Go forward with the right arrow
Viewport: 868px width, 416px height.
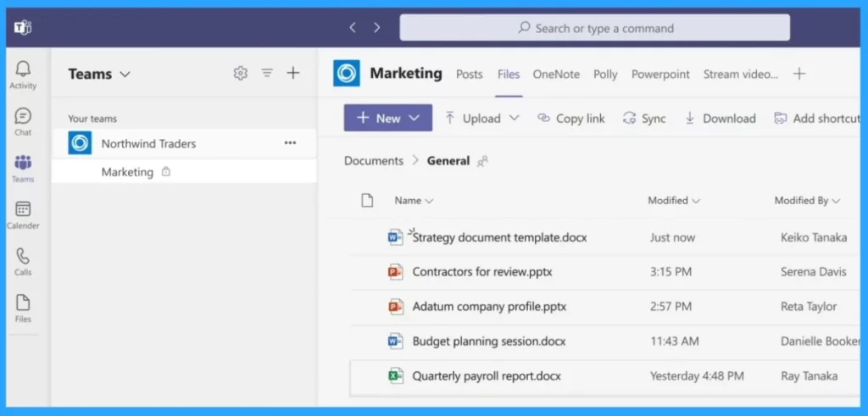[x=377, y=28]
